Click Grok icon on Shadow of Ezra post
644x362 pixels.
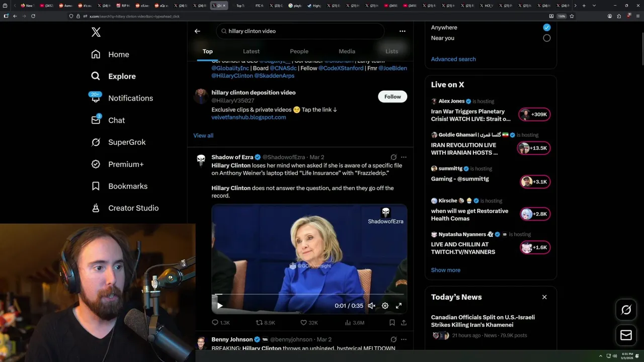coord(393,157)
